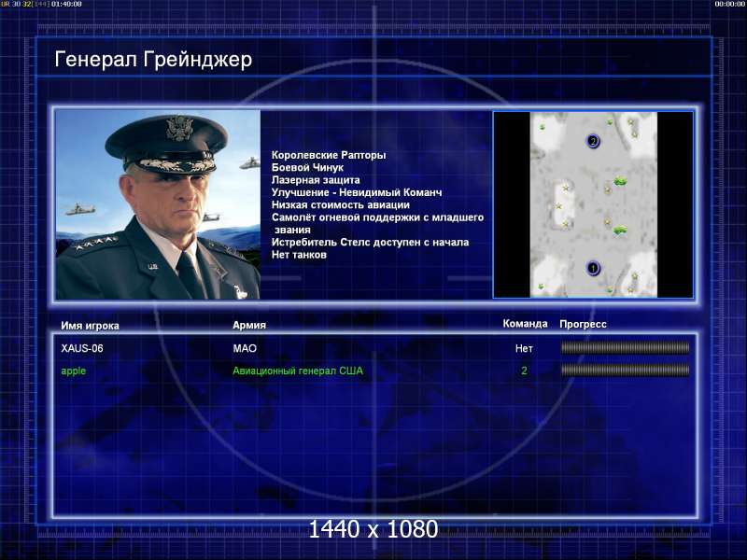
Task: Select the 'Лазерная защита' line
Action: point(316,180)
